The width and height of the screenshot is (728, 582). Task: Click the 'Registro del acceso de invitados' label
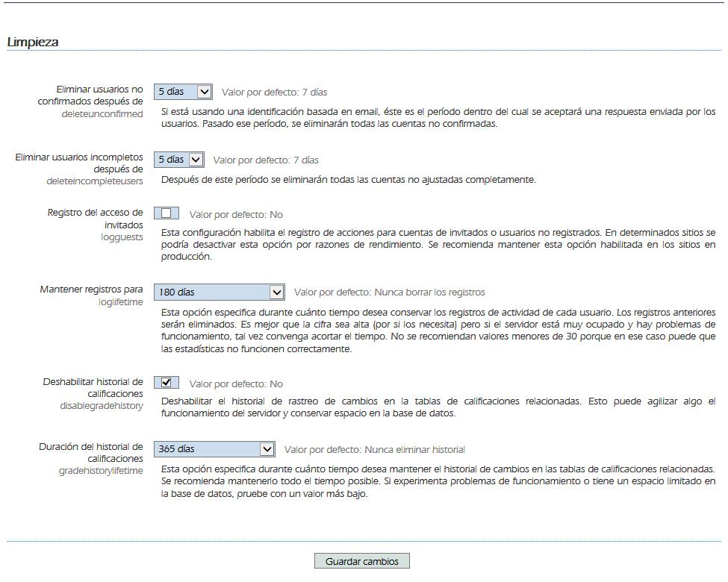[95, 219]
